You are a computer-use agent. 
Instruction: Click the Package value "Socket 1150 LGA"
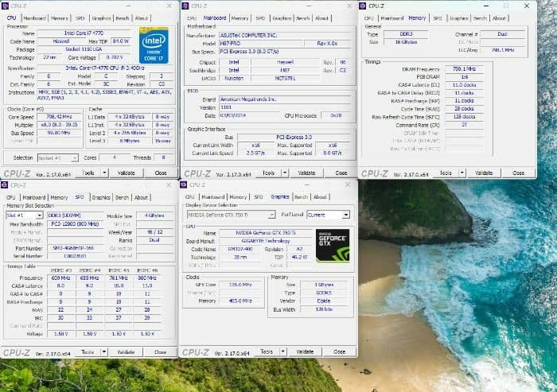(x=84, y=49)
